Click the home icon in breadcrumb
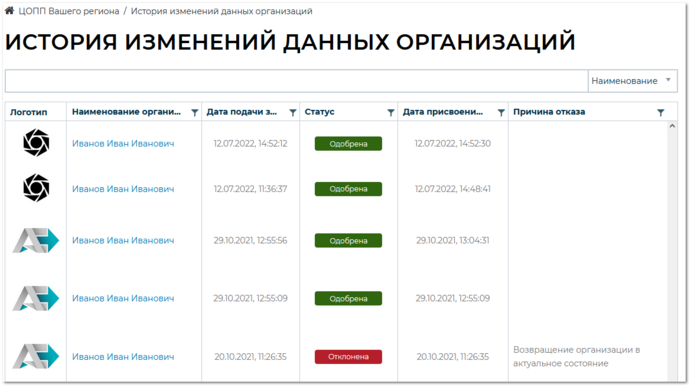Screen dimensions: 691x387 click(x=9, y=11)
